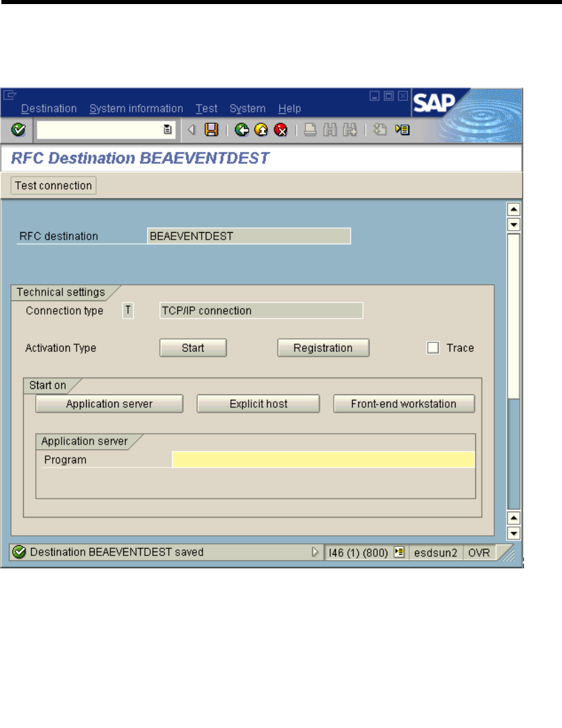Maximize the SAP window
Viewport: 562px width, 728px height.
pos(389,95)
